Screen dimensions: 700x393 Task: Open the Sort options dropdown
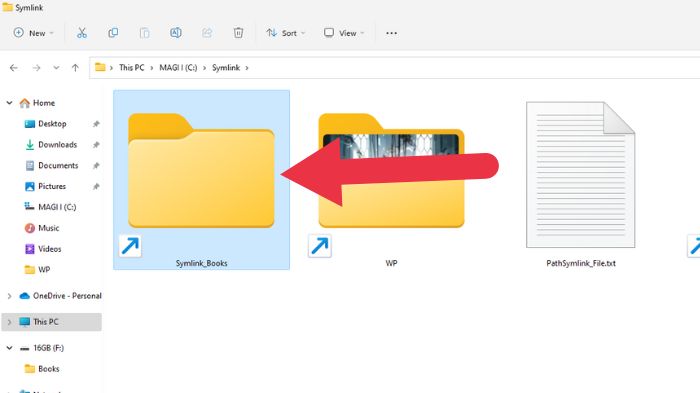(286, 33)
